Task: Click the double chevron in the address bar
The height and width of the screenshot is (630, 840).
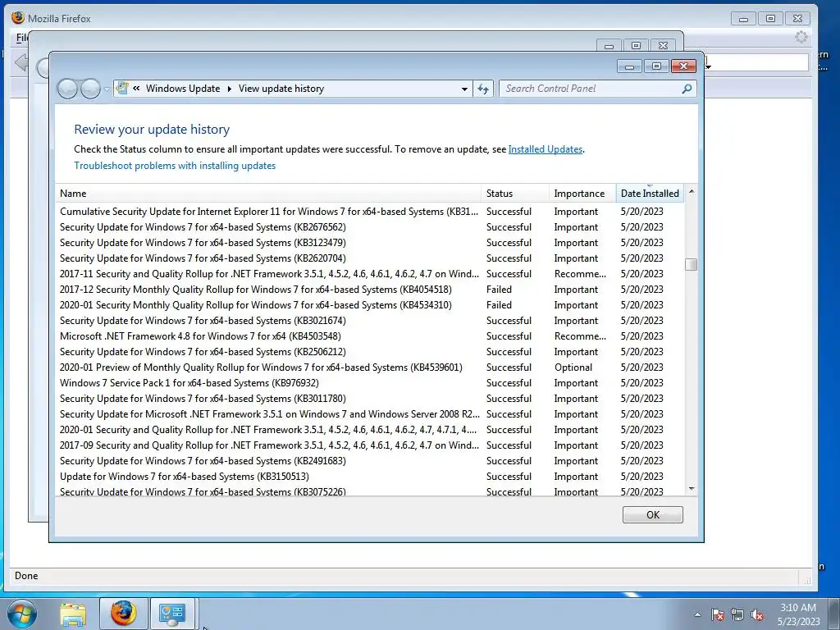Action: point(137,89)
